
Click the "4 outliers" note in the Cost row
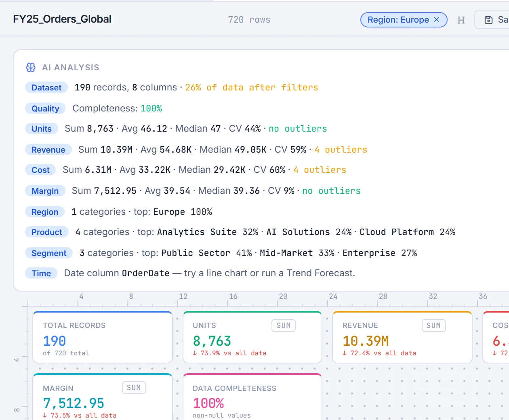pyautogui.click(x=320, y=170)
